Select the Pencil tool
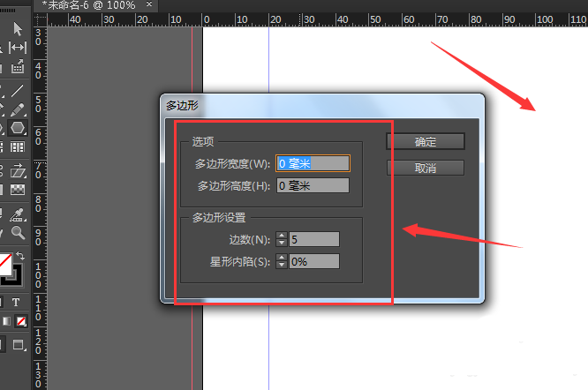 click(x=18, y=109)
